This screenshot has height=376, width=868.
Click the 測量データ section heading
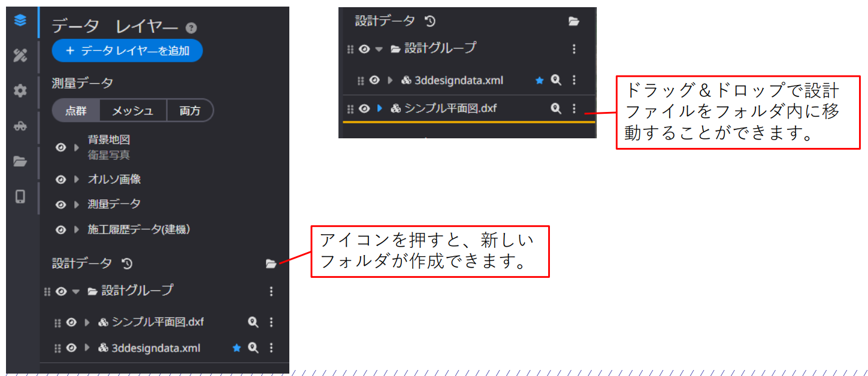[83, 83]
